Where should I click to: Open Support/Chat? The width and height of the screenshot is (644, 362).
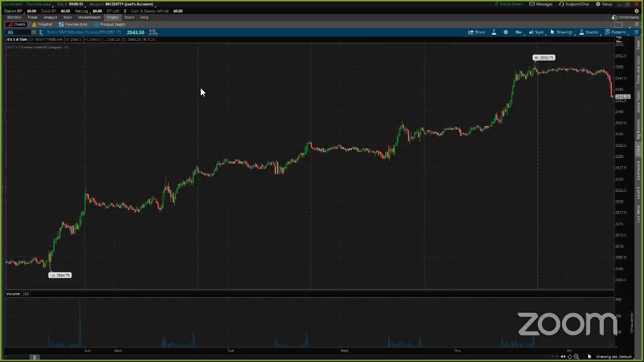(x=574, y=4)
